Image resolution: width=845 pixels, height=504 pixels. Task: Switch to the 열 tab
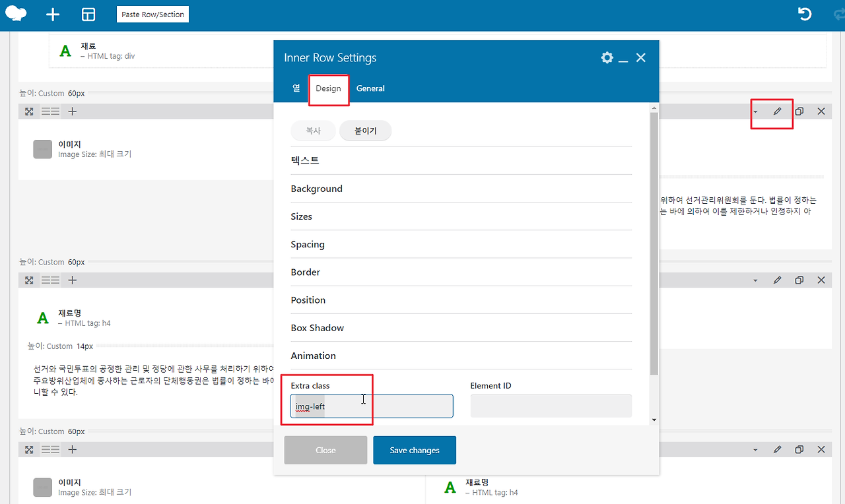click(x=296, y=88)
